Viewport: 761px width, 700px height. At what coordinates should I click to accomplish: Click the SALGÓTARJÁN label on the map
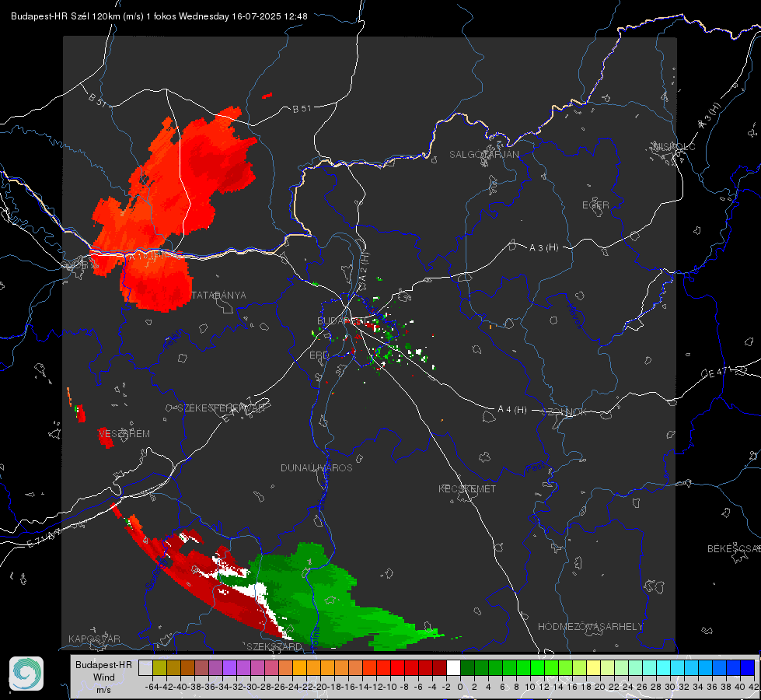pos(483,155)
